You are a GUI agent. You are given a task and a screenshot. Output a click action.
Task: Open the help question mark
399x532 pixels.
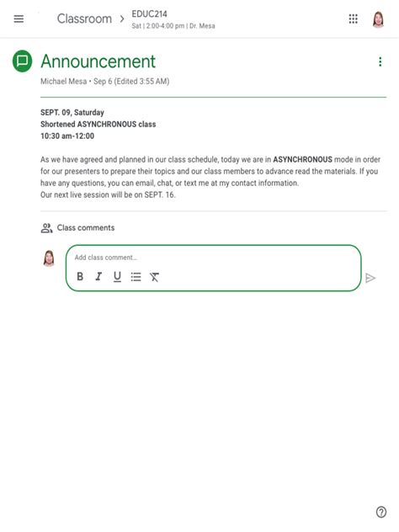[381, 512]
